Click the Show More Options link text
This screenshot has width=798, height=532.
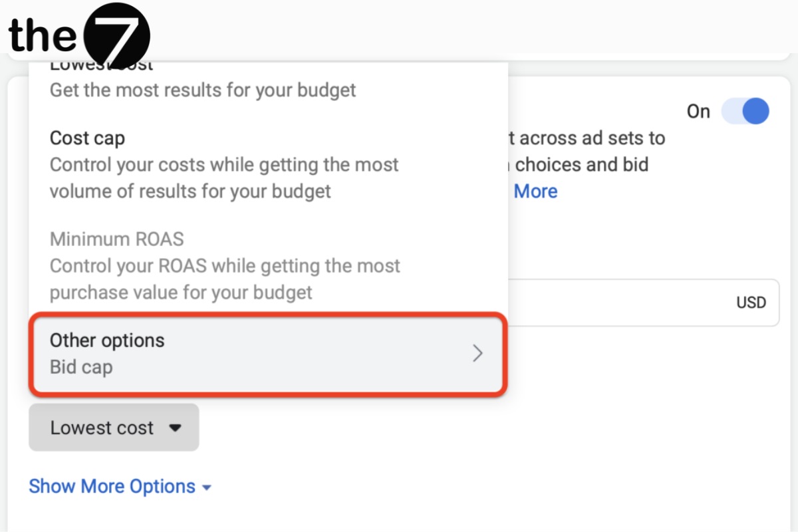[x=112, y=486]
